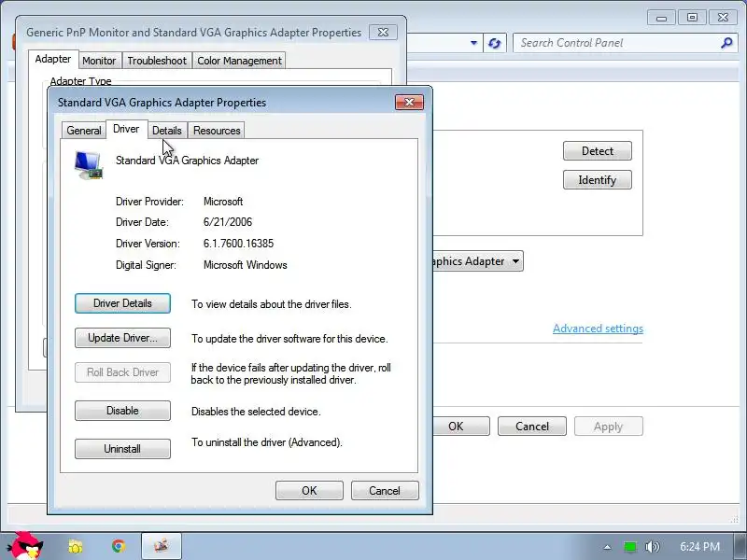Show hidden icons in the system tray

tap(607, 547)
